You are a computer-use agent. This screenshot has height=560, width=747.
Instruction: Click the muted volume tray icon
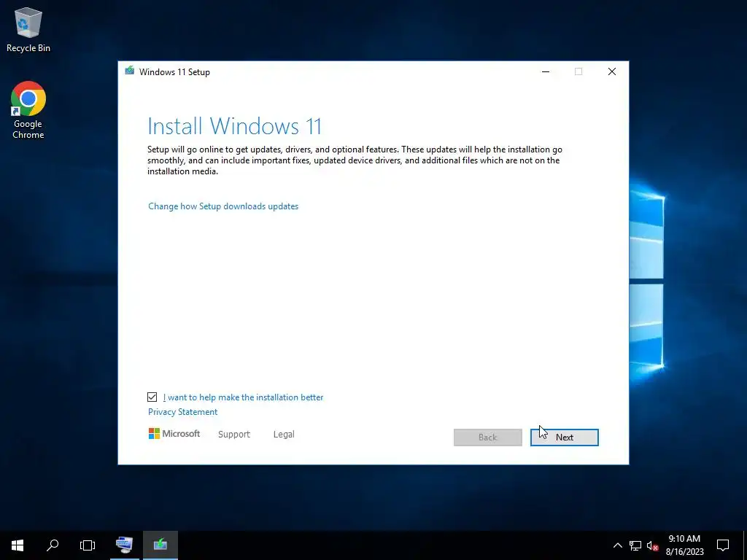[652, 545]
